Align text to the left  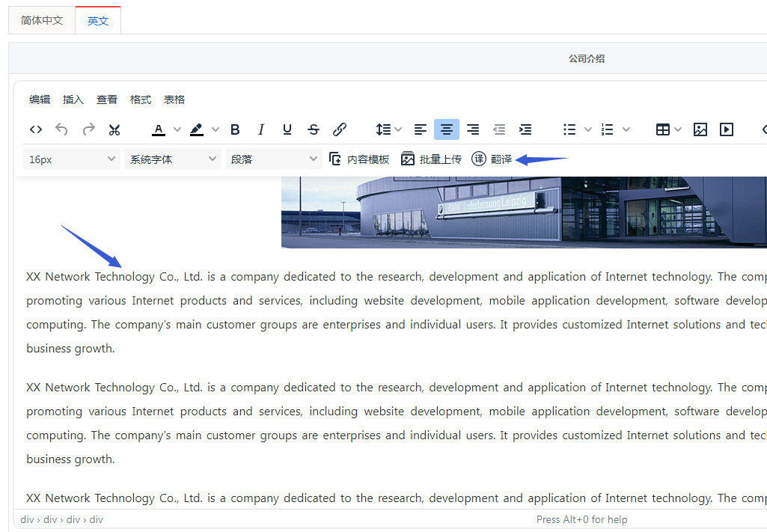[421, 129]
